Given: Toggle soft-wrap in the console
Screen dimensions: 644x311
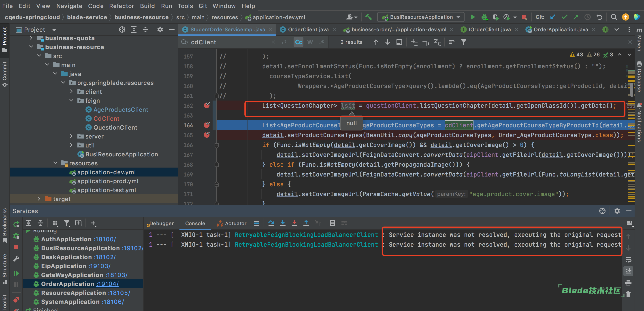Looking at the screenshot, I should [x=628, y=260].
